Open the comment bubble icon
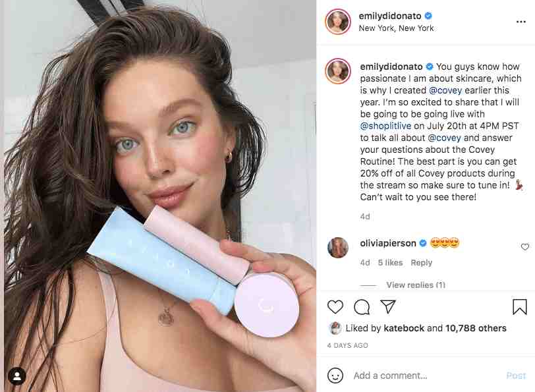The width and height of the screenshot is (535, 392). pyautogui.click(x=362, y=307)
